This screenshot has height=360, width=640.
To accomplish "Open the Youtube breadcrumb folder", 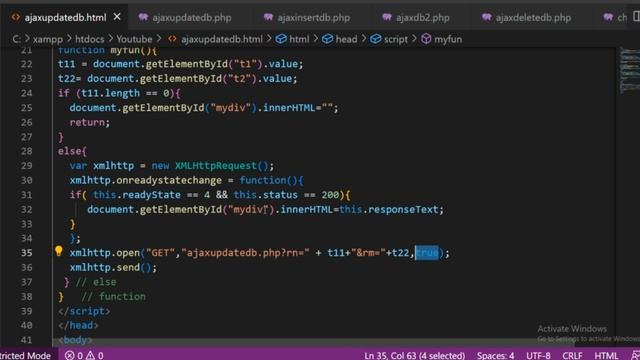I will click(x=134, y=39).
